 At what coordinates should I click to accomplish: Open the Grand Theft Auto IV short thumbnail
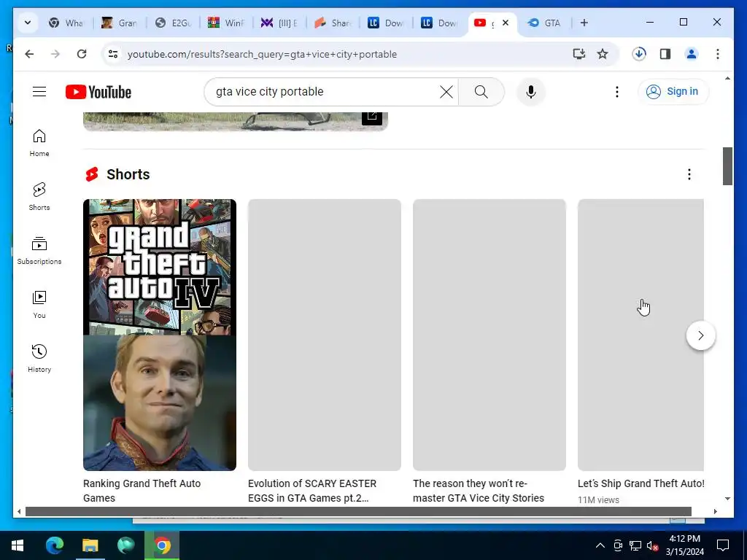(x=160, y=335)
